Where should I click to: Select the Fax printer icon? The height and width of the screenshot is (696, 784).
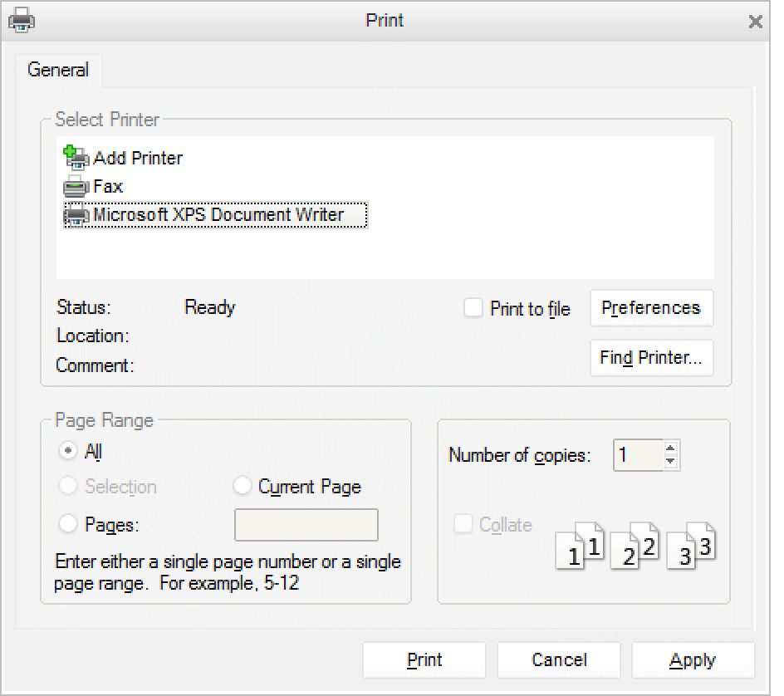[76, 187]
